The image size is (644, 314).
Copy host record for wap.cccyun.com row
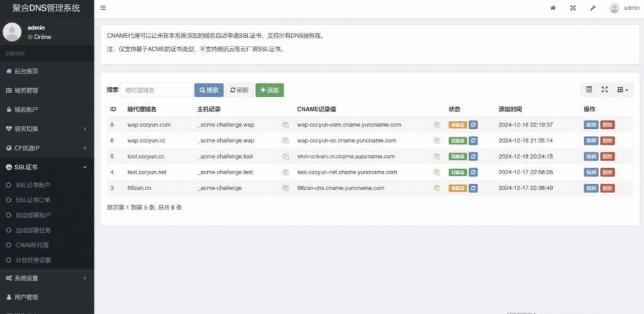(286, 125)
